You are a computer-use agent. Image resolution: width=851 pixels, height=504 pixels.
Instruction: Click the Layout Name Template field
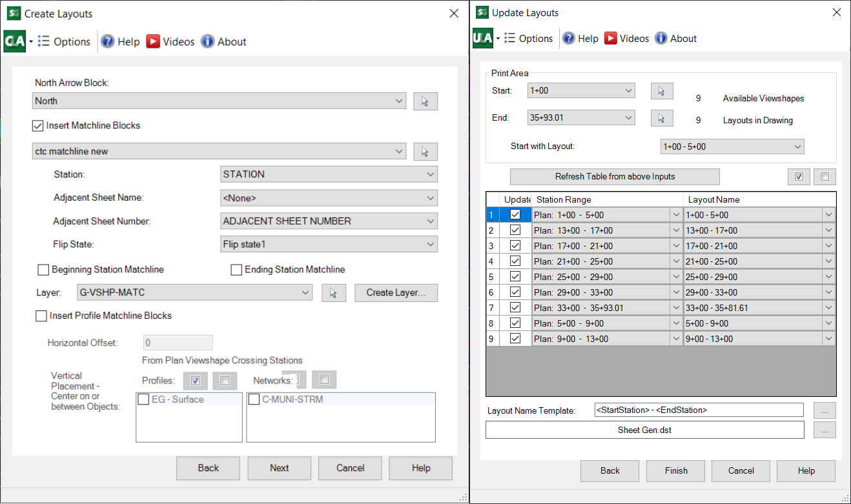point(699,410)
